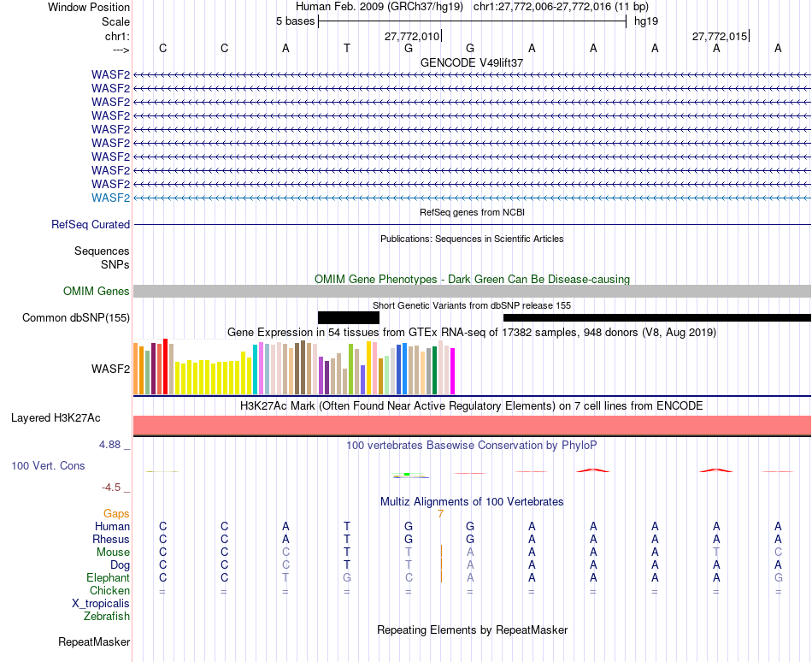Image resolution: width=812 pixels, height=662 pixels.
Task: Click the 27,772,015 ruler position
Action: click(x=720, y=36)
